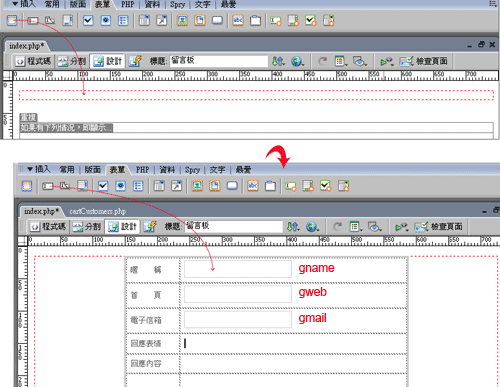Image resolution: width=500 pixels, height=387 pixels.
Task: Click the gname text field in the form
Action: pyautogui.click(x=238, y=269)
